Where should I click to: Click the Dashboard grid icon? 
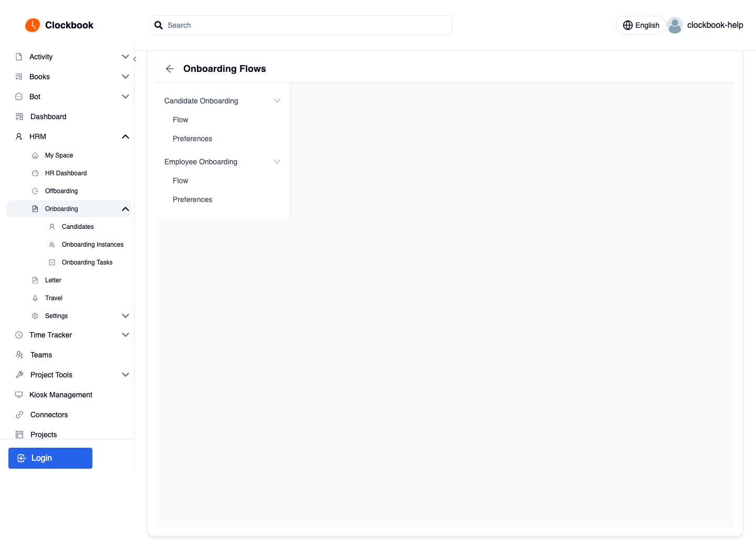(19, 117)
